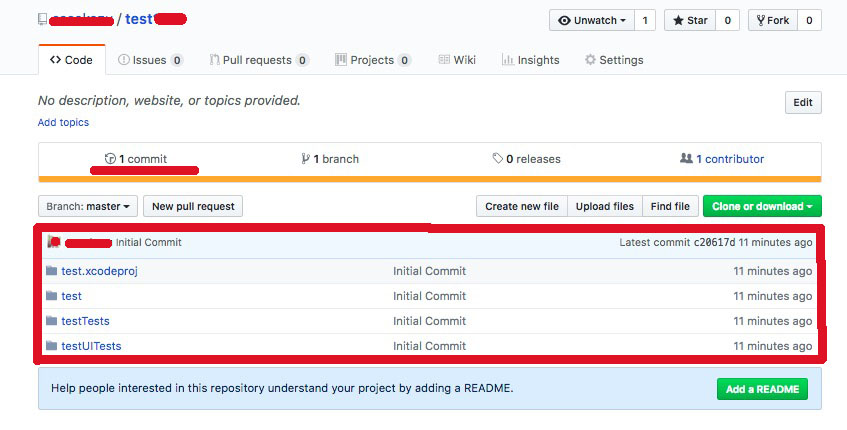Click the pull request icon in tabs
847x430 pixels.
[214, 59]
